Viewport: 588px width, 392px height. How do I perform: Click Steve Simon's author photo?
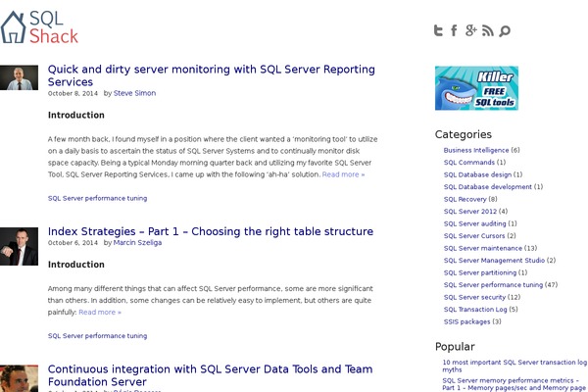(19, 77)
